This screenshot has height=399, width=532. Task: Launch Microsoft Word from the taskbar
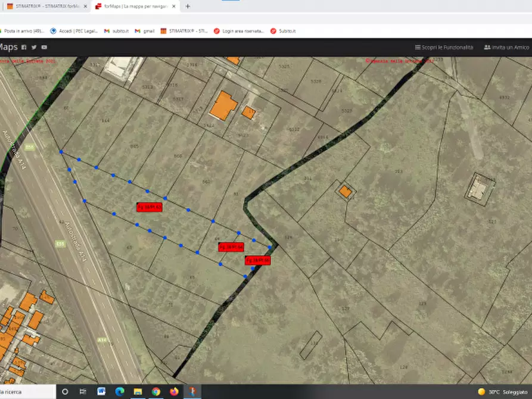(x=101, y=391)
